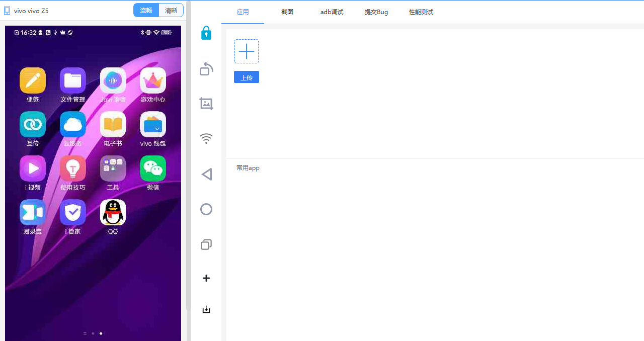Switch stream quality to 流畅 mode

click(x=146, y=11)
